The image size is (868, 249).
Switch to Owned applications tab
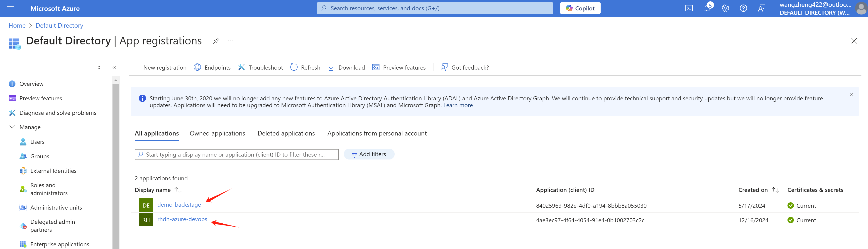(217, 133)
